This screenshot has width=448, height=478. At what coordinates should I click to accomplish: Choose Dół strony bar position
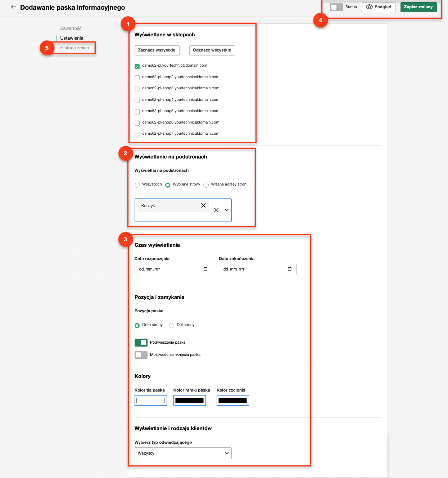pyautogui.click(x=172, y=326)
